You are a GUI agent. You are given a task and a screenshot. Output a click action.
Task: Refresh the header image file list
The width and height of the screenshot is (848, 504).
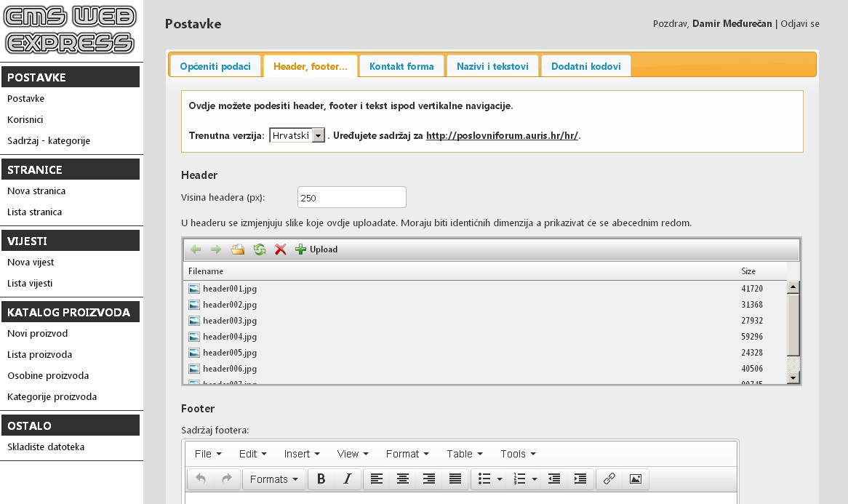[x=260, y=249]
